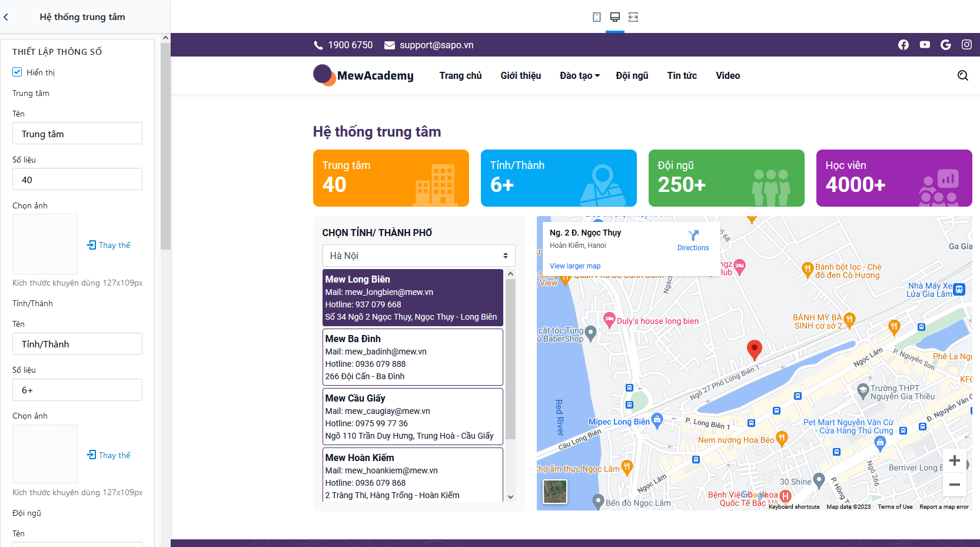Switch to full-width preview icon
980x547 pixels.
click(x=633, y=17)
